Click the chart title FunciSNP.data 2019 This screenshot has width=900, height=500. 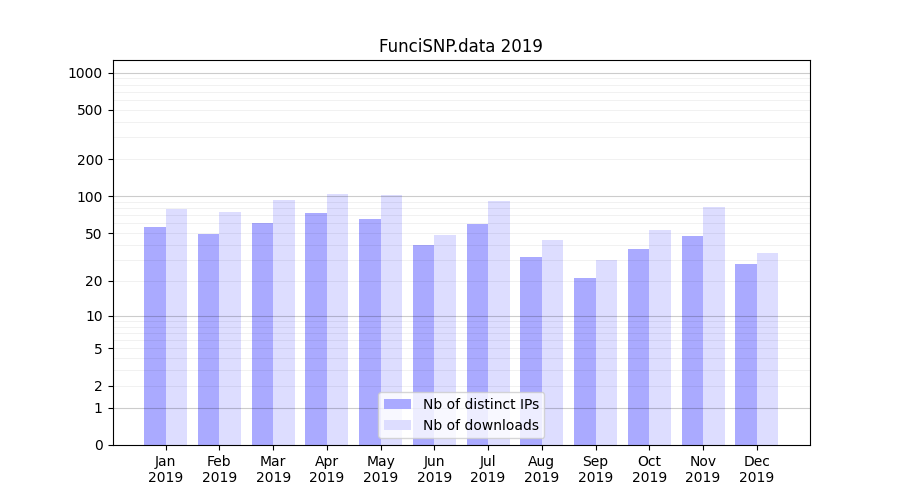460,46
